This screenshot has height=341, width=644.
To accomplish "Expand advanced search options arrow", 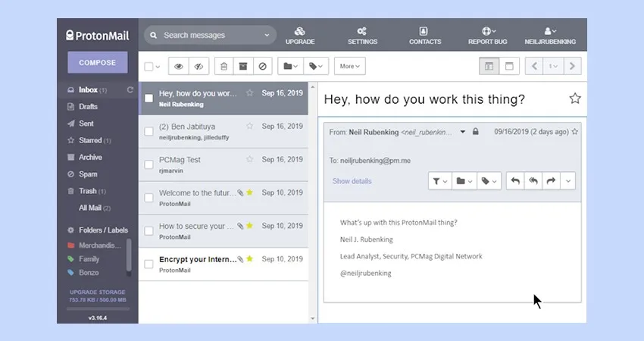I will (267, 36).
